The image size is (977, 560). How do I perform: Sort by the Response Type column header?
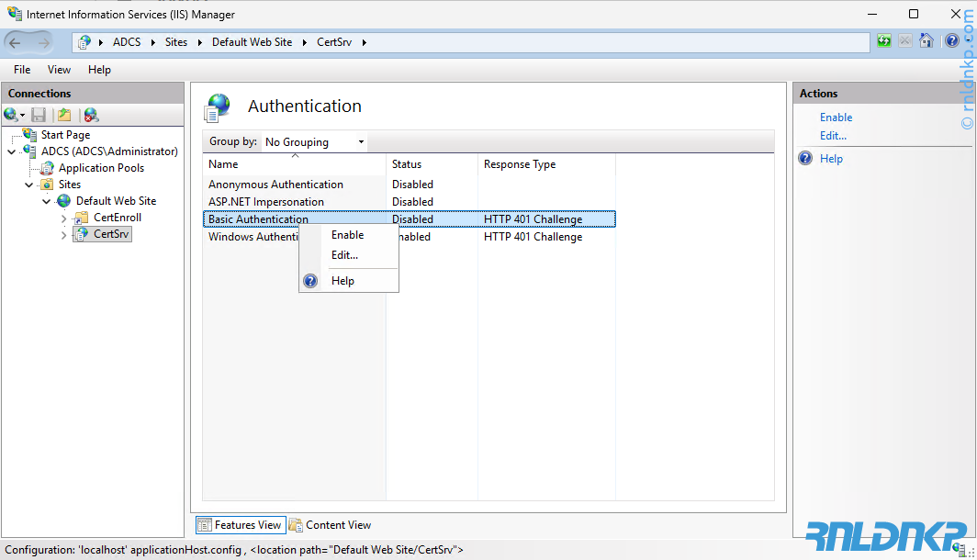[x=520, y=164]
